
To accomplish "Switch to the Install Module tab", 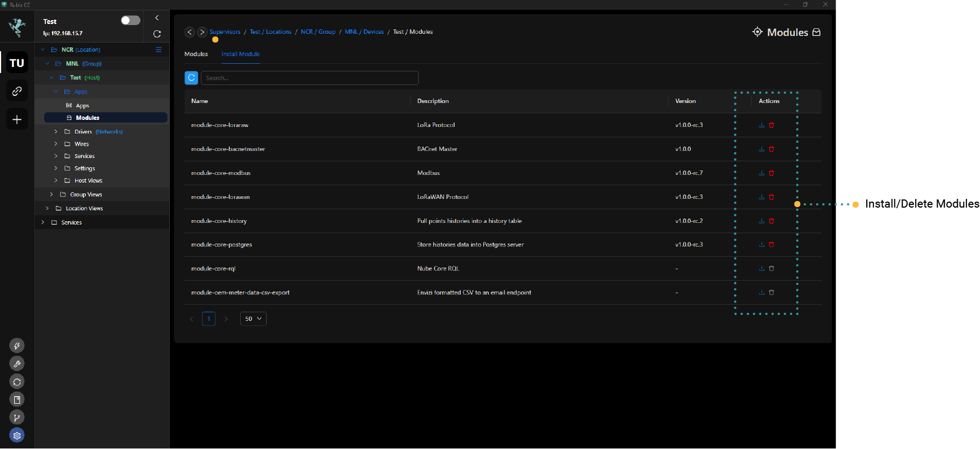I will pyautogui.click(x=240, y=54).
